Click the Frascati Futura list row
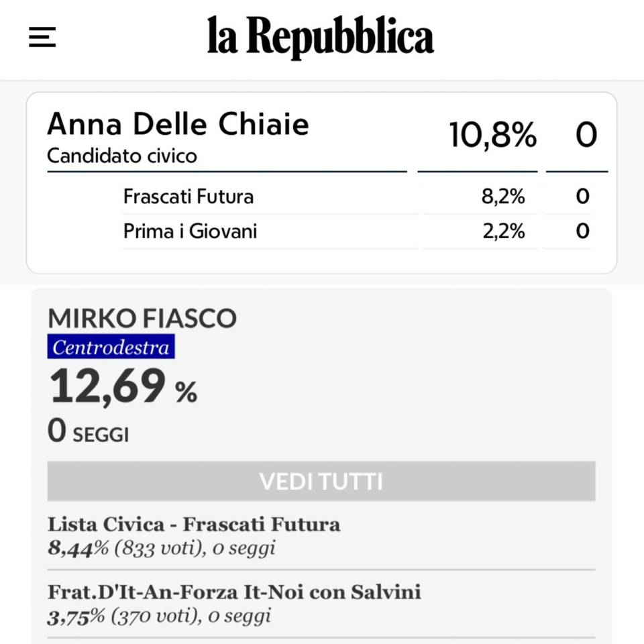The height and width of the screenshot is (644, 644). (x=189, y=197)
